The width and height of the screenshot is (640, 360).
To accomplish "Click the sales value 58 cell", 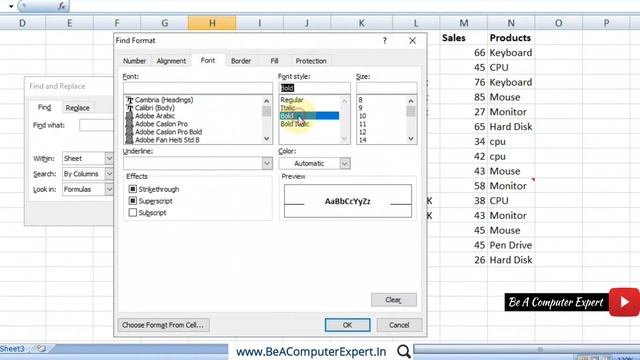I will tap(464, 186).
